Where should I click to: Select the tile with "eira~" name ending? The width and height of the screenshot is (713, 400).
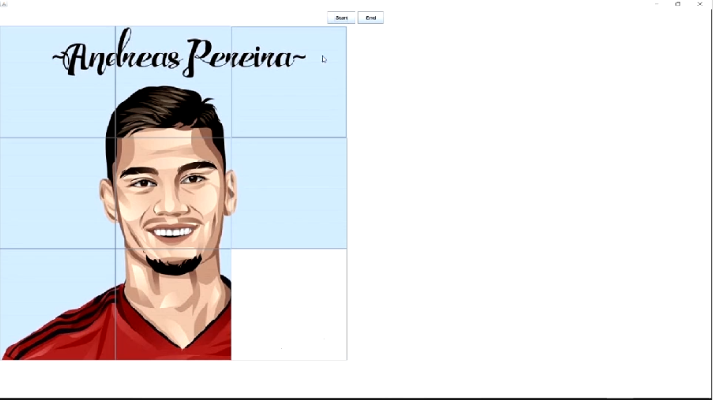(x=289, y=82)
